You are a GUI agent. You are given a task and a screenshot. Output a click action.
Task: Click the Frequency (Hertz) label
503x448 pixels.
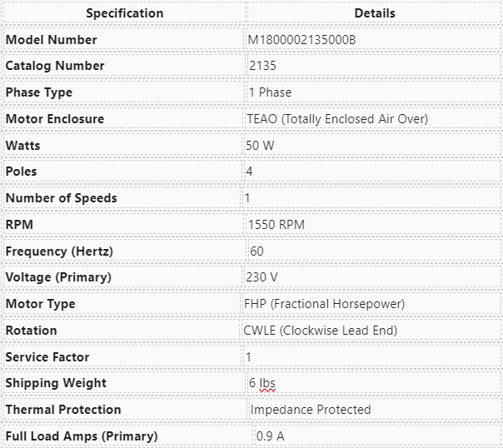tap(59, 251)
